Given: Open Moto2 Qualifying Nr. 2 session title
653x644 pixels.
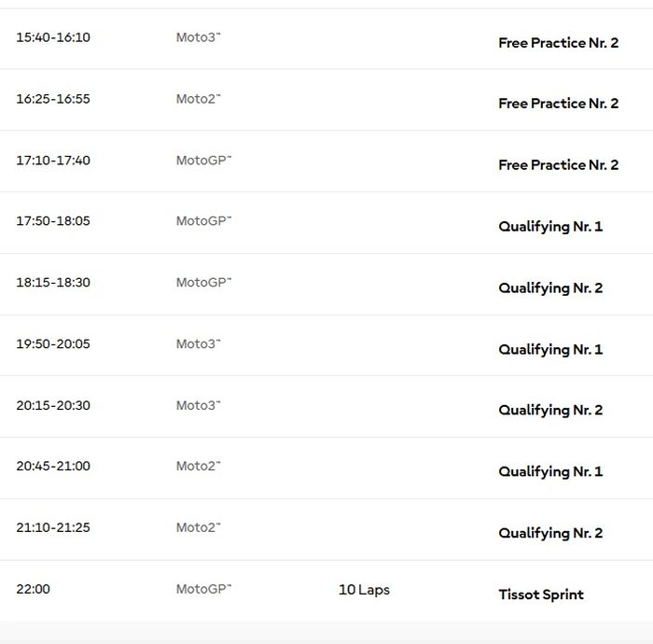Looking at the screenshot, I should coord(550,534).
